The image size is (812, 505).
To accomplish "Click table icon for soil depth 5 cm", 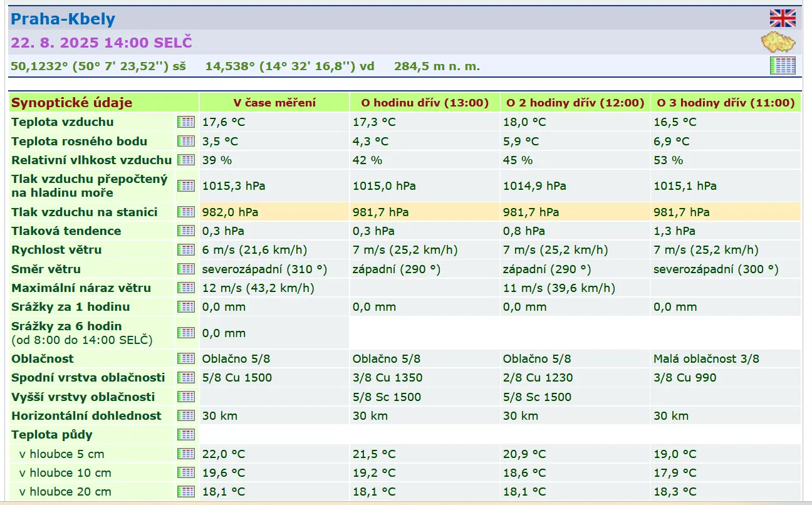I will 186,454.
